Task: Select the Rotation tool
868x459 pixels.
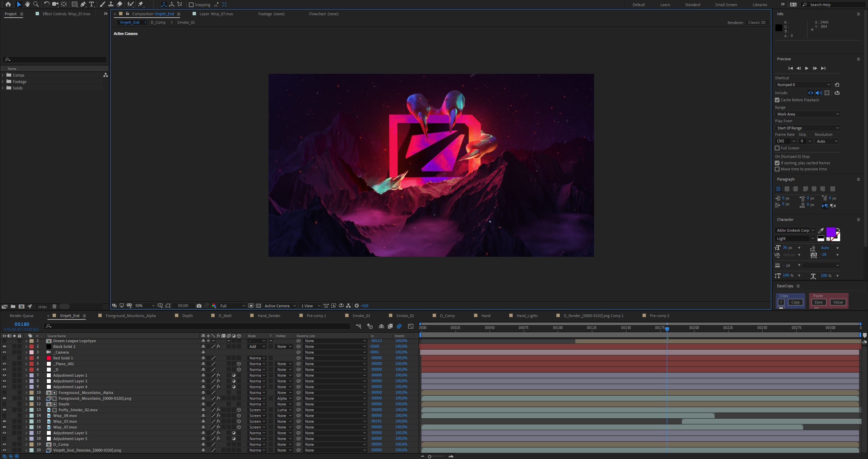Action: [46, 4]
